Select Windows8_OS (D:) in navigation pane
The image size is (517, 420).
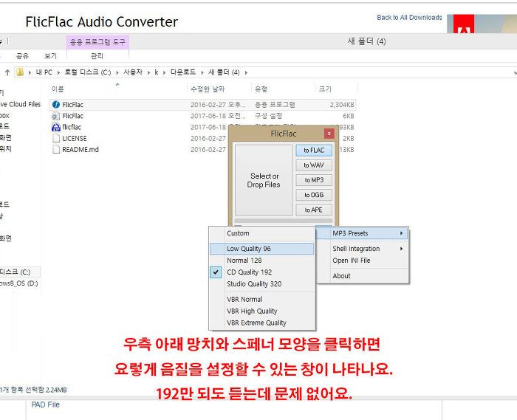coord(18,283)
